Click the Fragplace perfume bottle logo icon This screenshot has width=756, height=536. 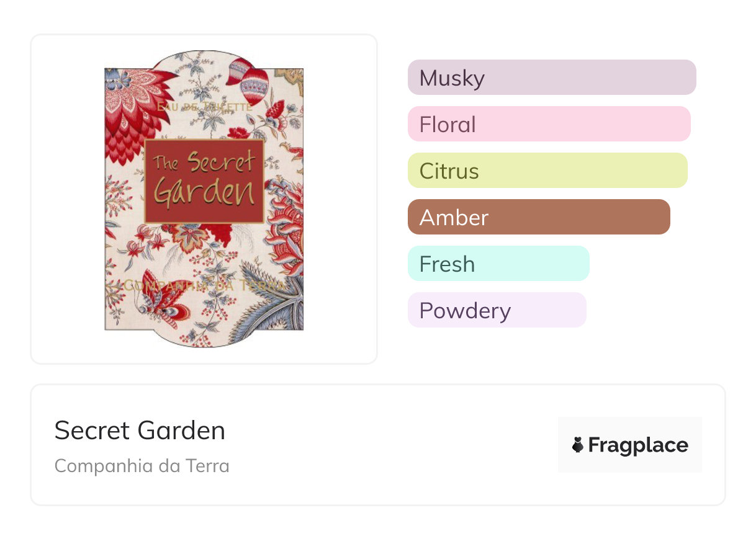pyautogui.click(x=578, y=445)
